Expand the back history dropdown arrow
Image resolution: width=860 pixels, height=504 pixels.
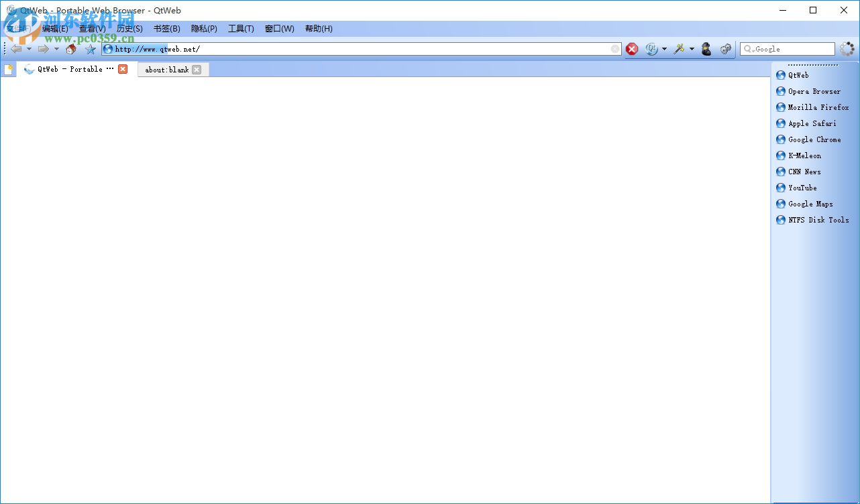pos(29,49)
